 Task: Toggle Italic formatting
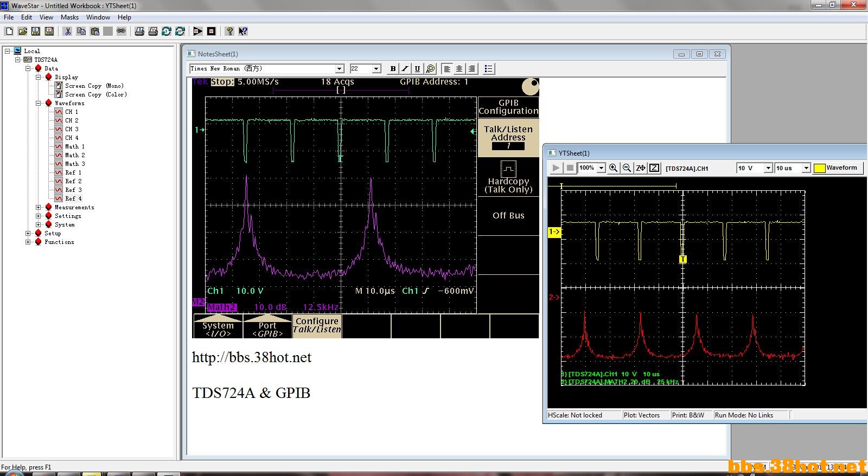(405, 69)
